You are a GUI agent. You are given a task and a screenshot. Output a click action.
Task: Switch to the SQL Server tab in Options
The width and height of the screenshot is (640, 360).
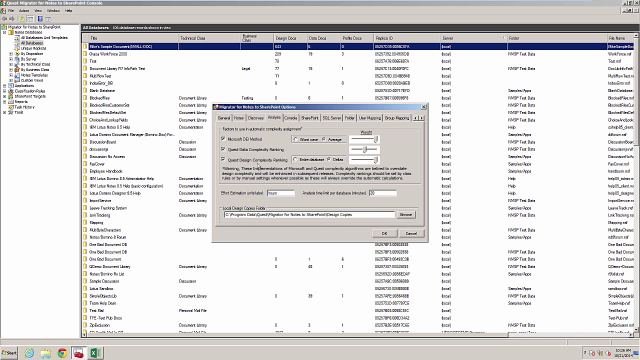(331, 118)
